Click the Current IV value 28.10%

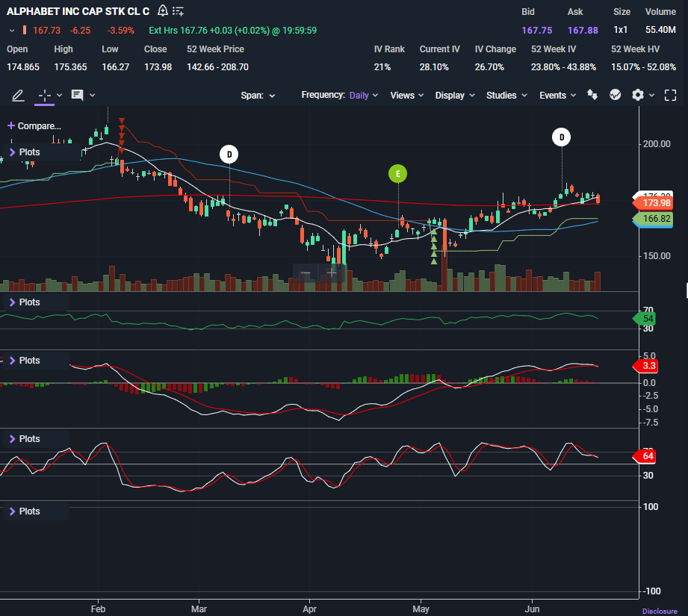point(434,67)
